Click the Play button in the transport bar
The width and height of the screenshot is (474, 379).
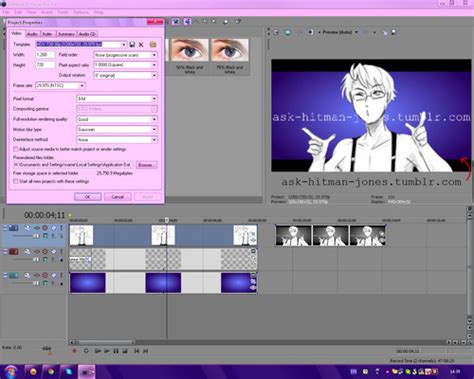[107, 351]
